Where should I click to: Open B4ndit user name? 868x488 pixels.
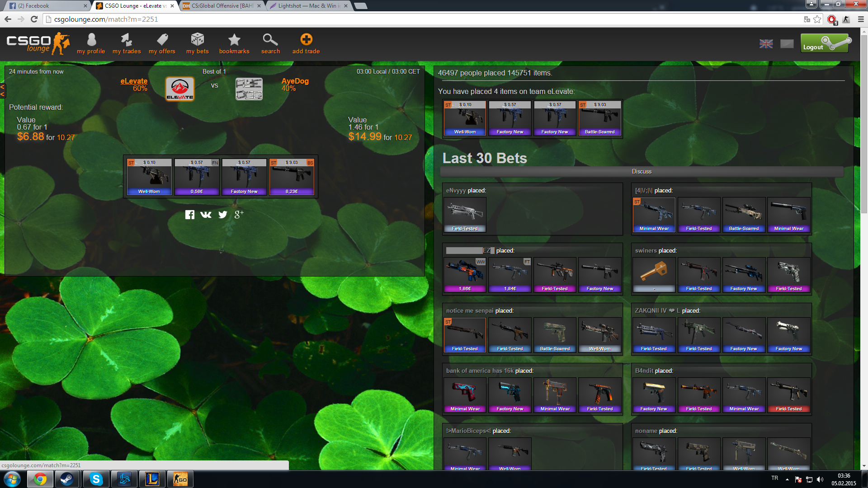point(644,371)
